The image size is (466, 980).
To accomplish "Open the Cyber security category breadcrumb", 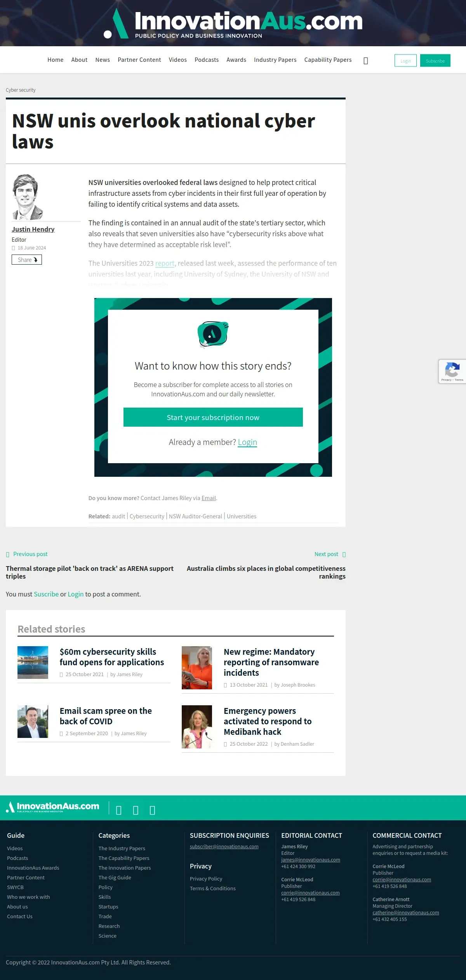I will 21,90.
